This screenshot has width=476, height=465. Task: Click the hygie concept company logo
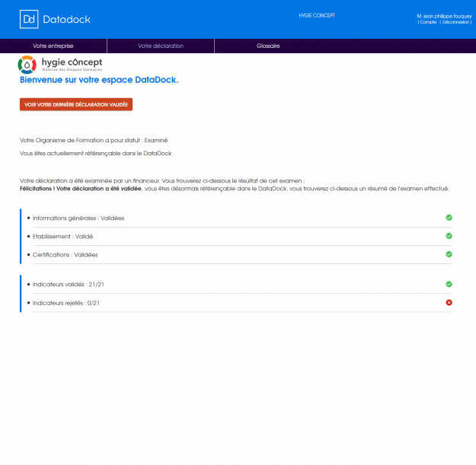[x=60, y=65]
